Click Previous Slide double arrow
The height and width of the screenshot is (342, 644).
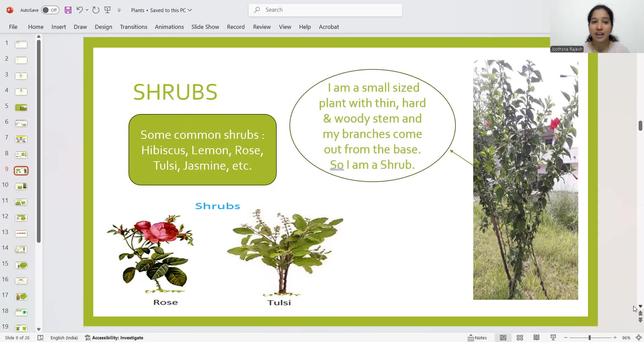pyautogui.click(x=640, y=313)
